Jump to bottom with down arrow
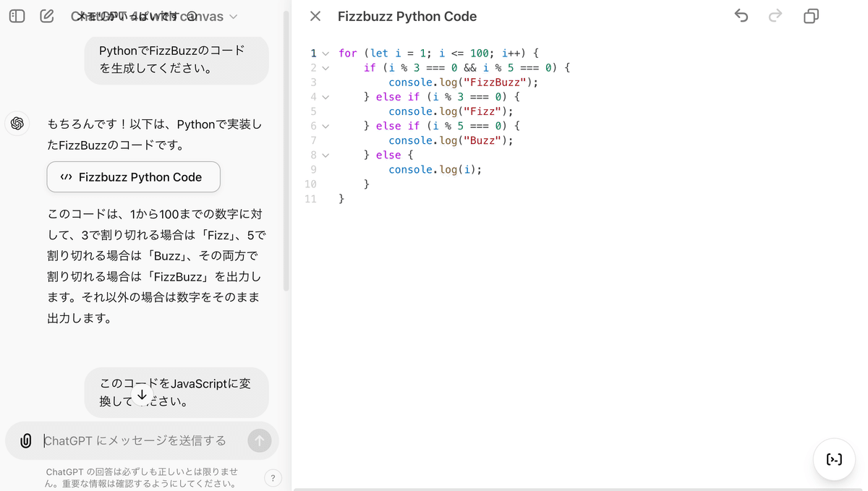 [x=142, y=395]
